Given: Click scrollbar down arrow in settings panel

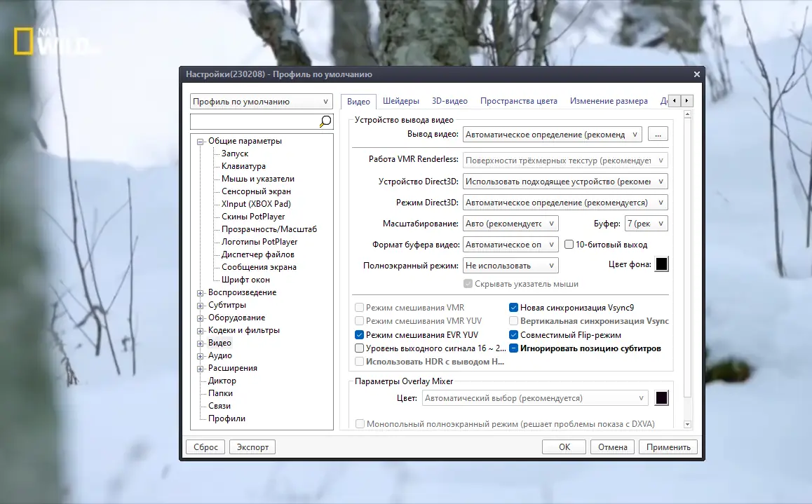Looking at the screenshot, I should coord(688,424).
